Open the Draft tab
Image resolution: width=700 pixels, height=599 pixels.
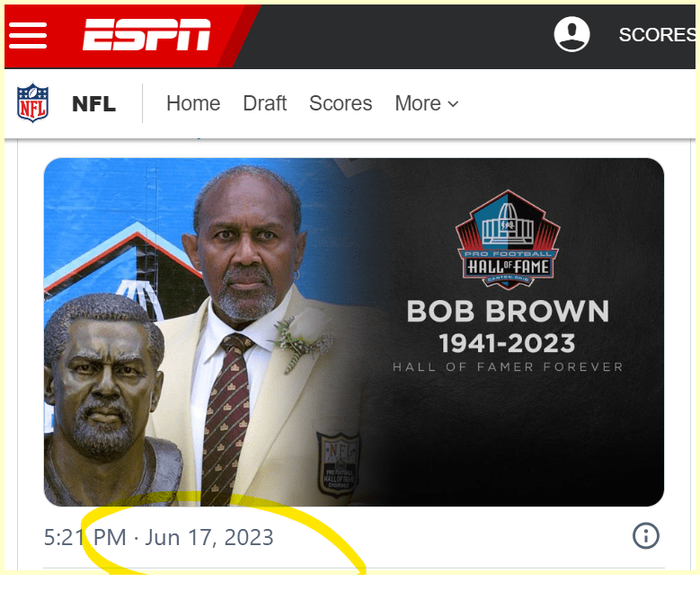click(265, 103)
